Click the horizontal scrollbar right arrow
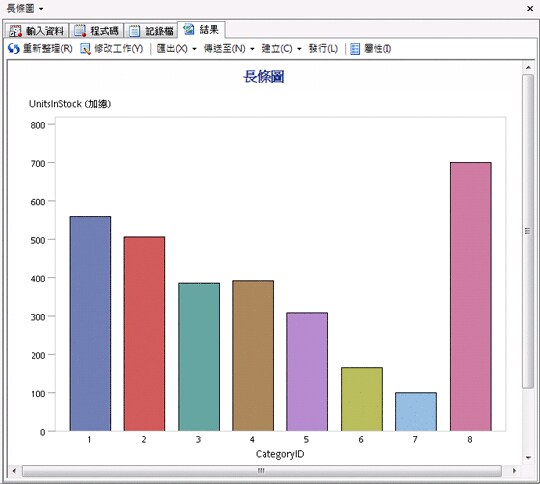The width and height of the screenshot is (540, 484). click(x=514, y=471)
